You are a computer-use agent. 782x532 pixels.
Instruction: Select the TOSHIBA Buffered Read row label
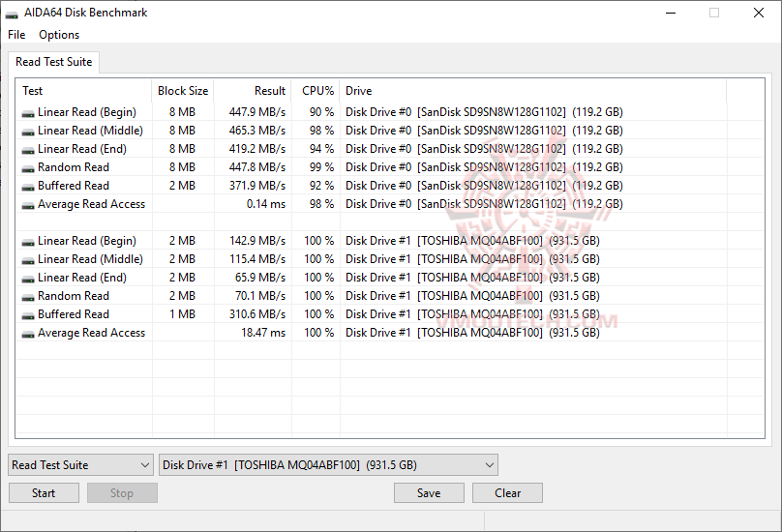(74, 314)
